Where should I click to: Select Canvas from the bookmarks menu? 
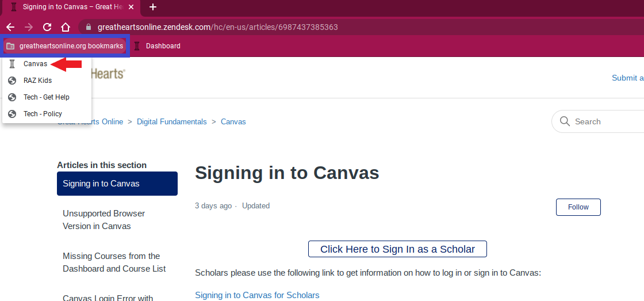tap(35, 64)
